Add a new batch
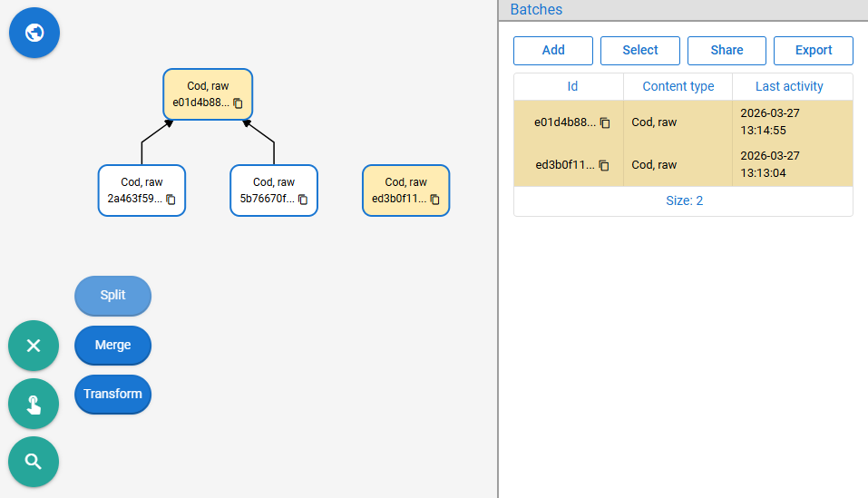The width and height of the screenshot is (868, 498). click(553, 51)
